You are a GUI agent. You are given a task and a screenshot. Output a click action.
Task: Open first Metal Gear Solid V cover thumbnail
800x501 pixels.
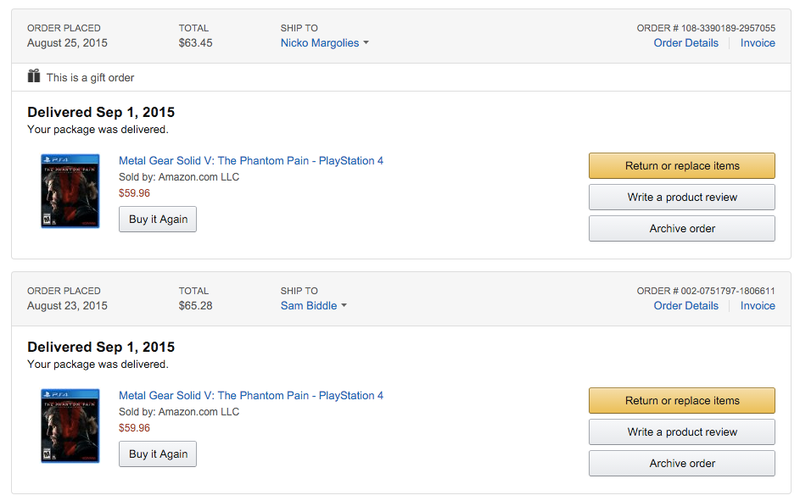pos(70,191)
